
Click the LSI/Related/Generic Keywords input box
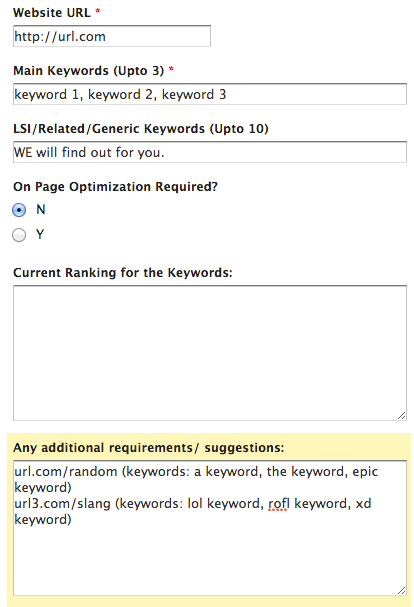(x=210, y=152)
